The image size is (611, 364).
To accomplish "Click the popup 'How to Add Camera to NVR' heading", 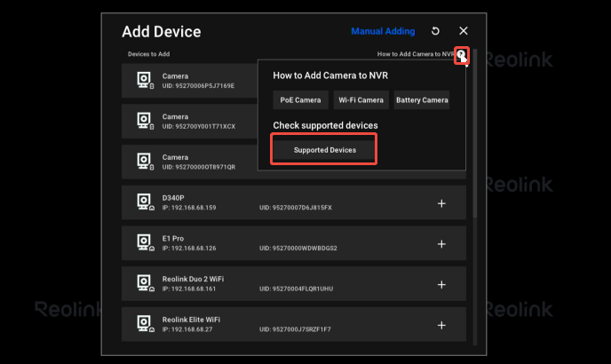I will [x=330, y=75].
